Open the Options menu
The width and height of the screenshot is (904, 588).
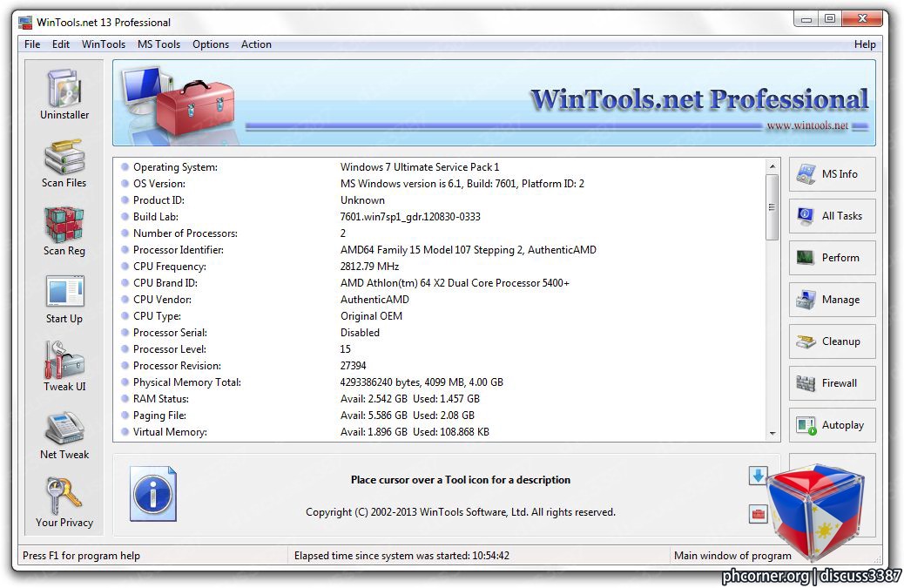(x=211, y=44)
